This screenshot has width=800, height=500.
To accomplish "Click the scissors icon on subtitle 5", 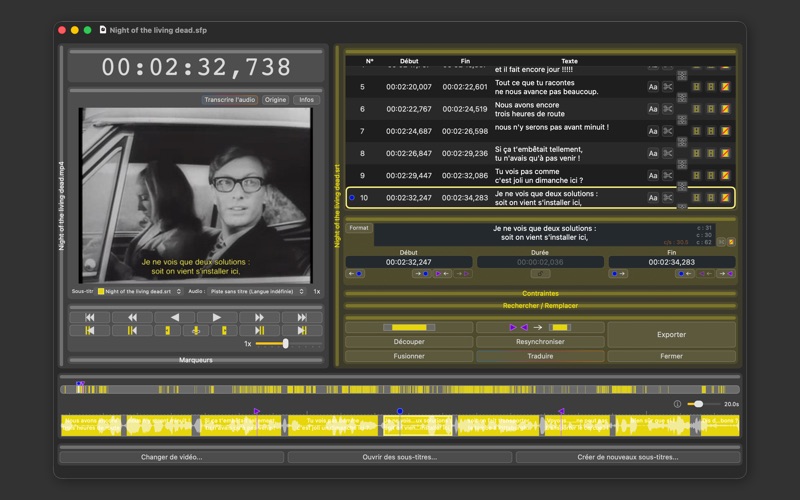I will (667, 87).
